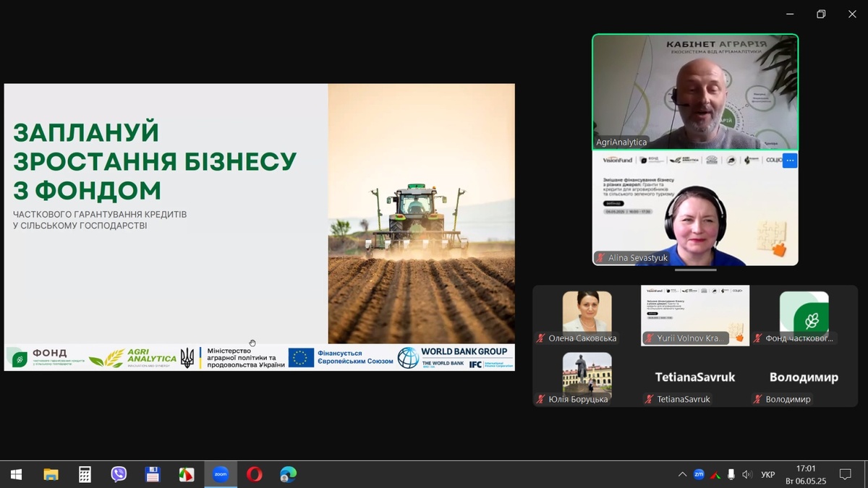868x488 pixels.
Task: Click the muted mic icon beside TetianaSavruk name label
Action: [x=650, y=399]
